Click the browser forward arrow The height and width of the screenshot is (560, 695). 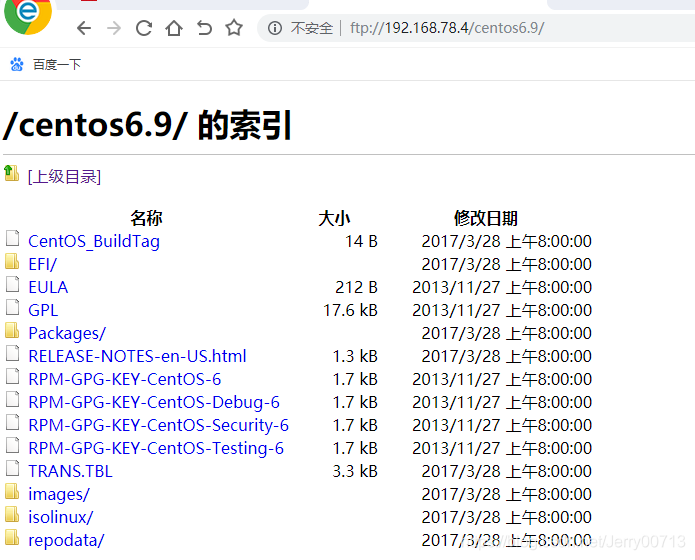(x=114, y=28)
